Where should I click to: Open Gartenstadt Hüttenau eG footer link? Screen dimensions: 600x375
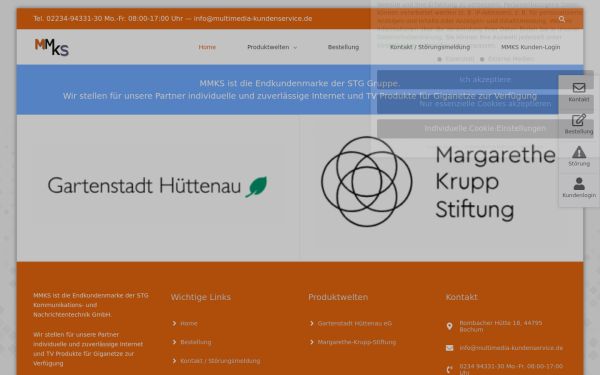pyautogui.click(x=355, y=323)
